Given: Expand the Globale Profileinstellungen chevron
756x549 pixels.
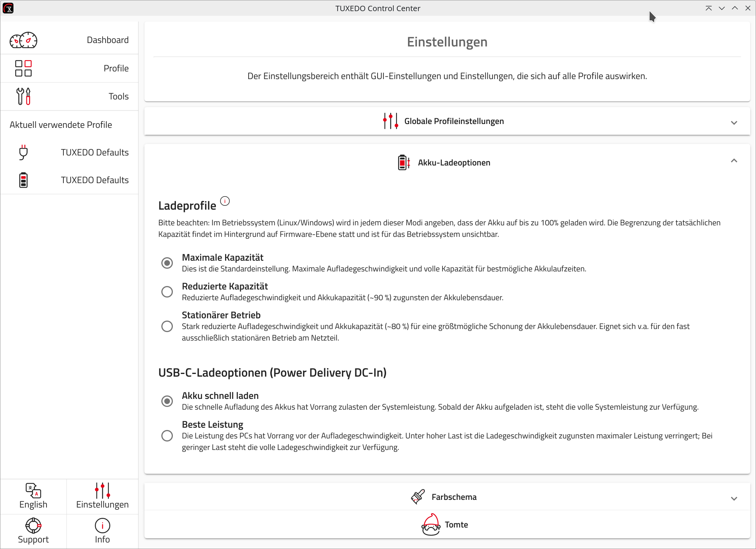Looking at the screenshot, I should coord(734,123).
